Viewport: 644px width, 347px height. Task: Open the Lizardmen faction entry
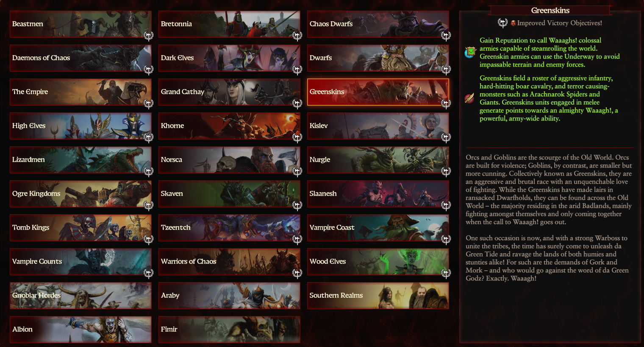80,160
